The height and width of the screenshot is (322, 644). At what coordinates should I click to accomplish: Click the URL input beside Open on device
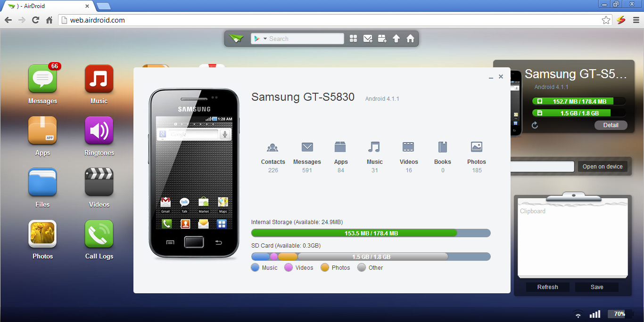pyautogui.click(x=542, y=167)
